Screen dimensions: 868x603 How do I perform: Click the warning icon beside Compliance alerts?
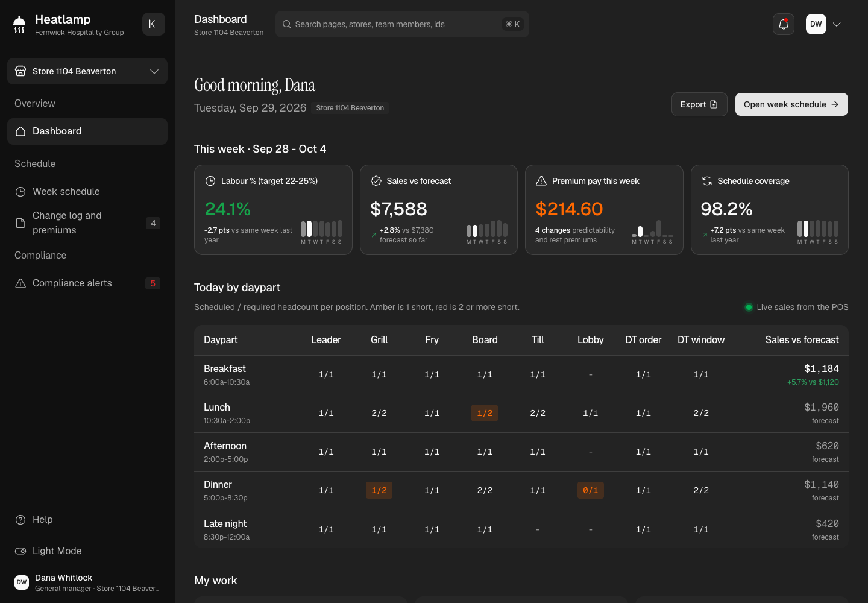(x=20, y=283)
